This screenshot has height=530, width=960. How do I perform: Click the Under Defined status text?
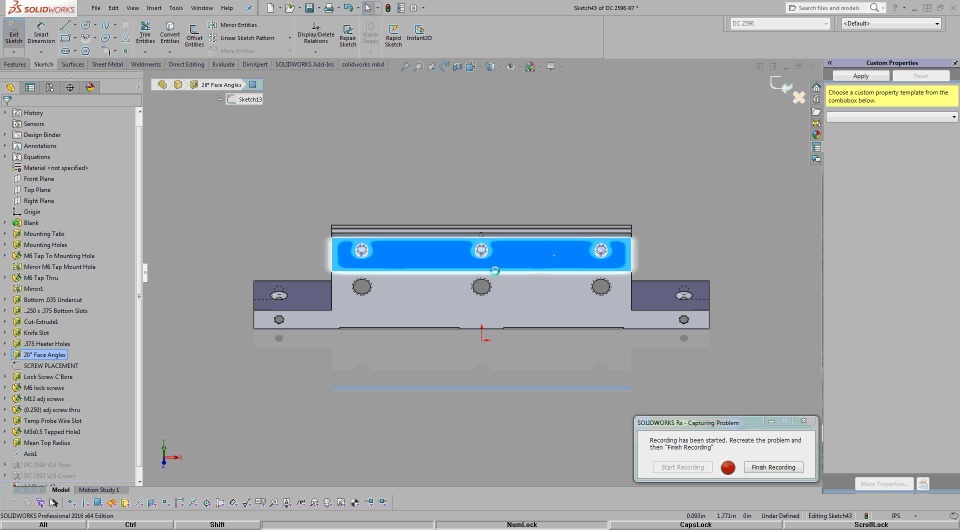[780, 516]
